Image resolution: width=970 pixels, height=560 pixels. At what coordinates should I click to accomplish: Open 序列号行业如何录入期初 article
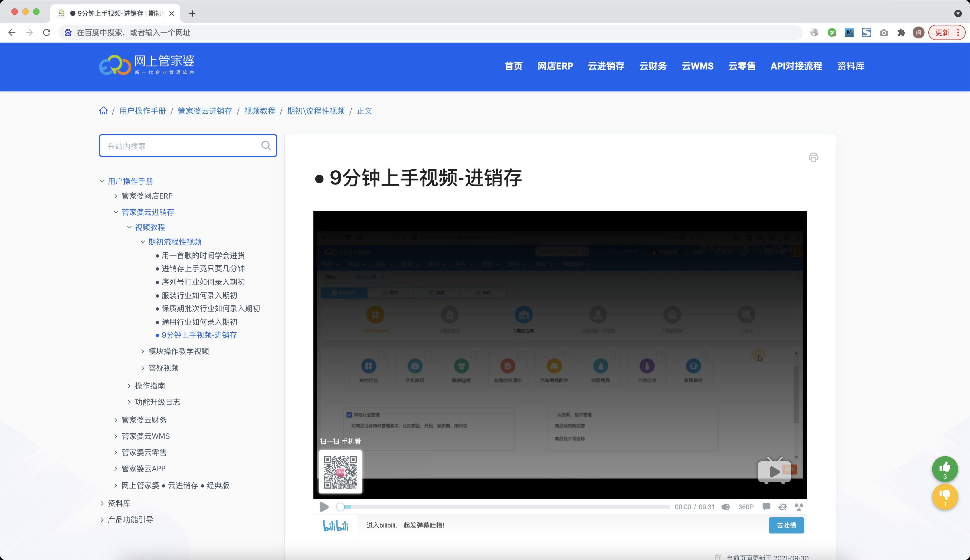[x=203, y=282]
